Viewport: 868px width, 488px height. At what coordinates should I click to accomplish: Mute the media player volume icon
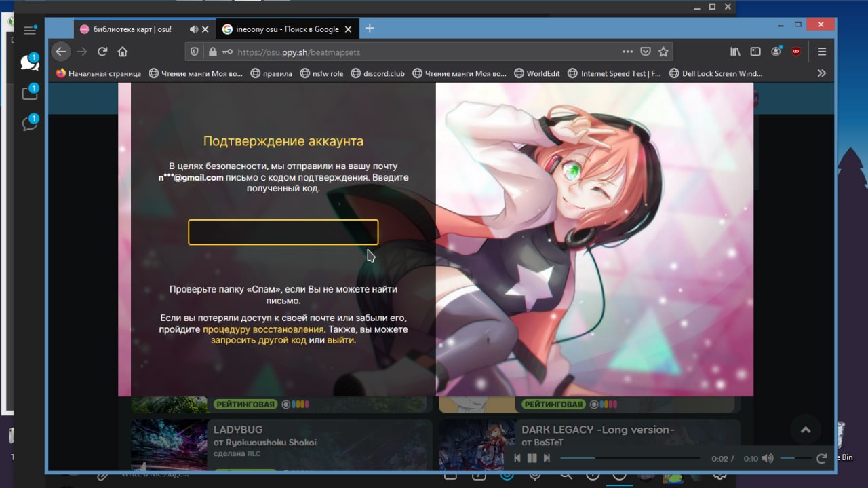[767, 458]
